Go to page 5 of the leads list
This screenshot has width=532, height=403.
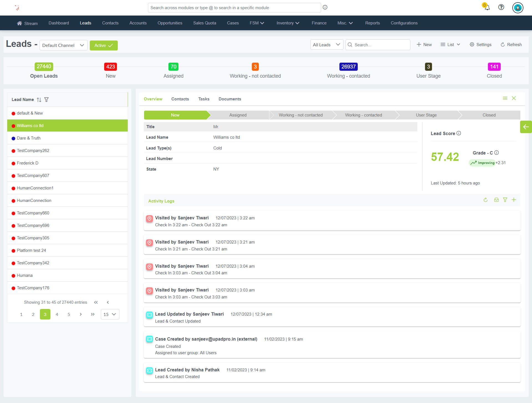click(x=69, y=314)
